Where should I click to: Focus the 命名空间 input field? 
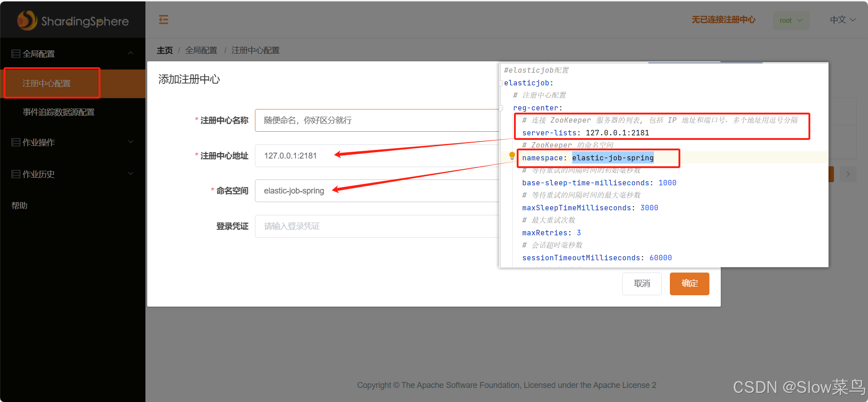click(x=377, y=191)
